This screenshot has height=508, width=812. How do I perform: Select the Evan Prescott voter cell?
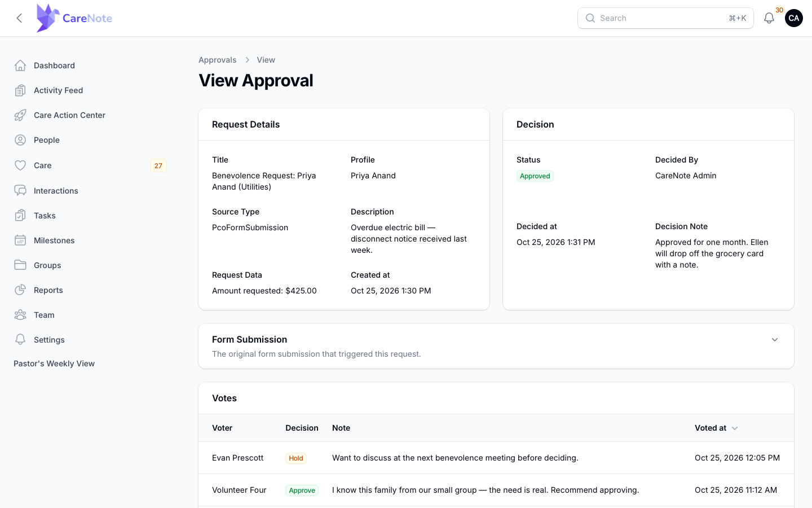(x=238, y=458)
